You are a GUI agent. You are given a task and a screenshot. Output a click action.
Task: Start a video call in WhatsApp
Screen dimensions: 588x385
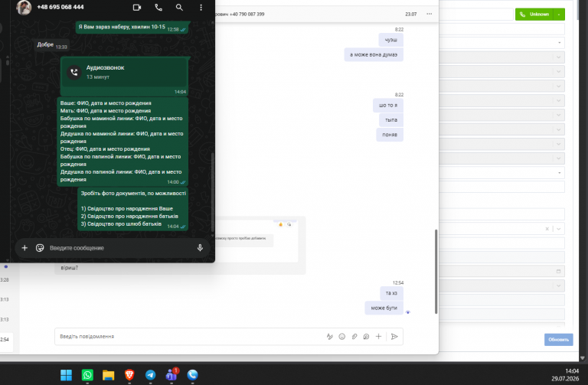pyautogui.click(x=137, y=8)
